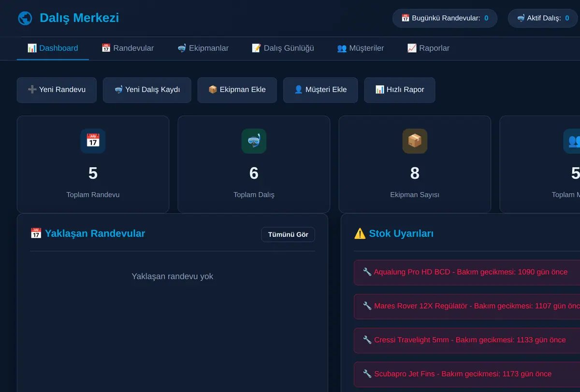Click the Yeni Dalış Kaydı button

click(147, 90)
